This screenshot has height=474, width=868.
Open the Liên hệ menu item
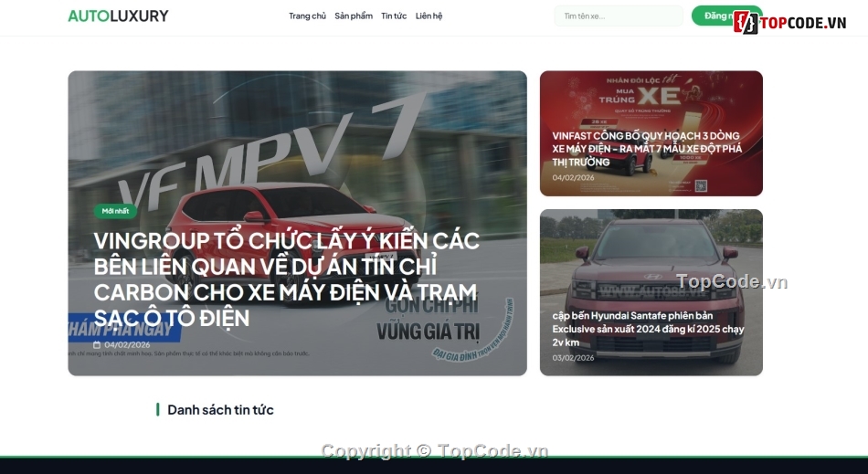[429, 16]
